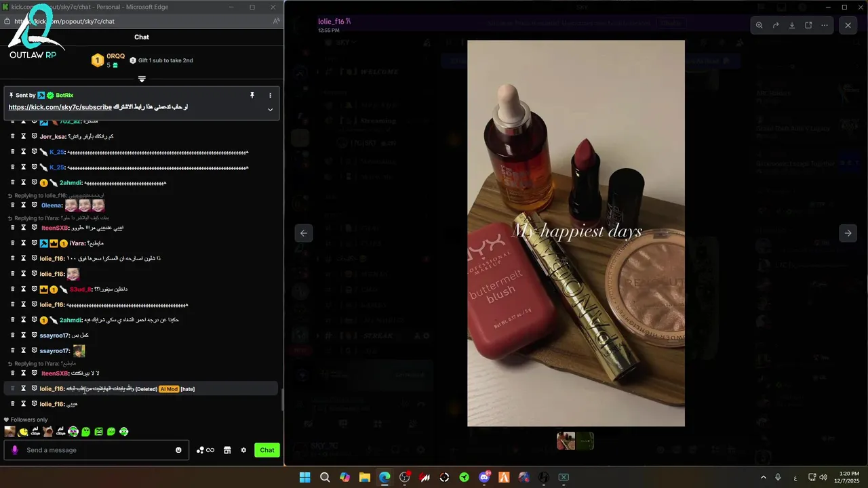Click the forward/share arrow in image viewer toolbar
Image resolution: width=868 pixels, height=488 pixels.
coord(776,25)
